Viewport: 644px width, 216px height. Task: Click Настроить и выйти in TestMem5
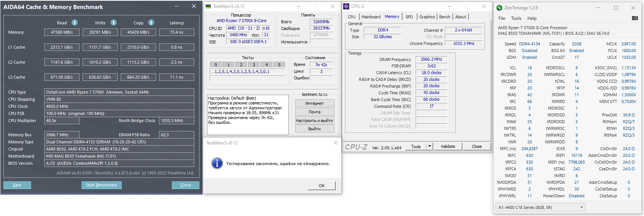(314, 121)
